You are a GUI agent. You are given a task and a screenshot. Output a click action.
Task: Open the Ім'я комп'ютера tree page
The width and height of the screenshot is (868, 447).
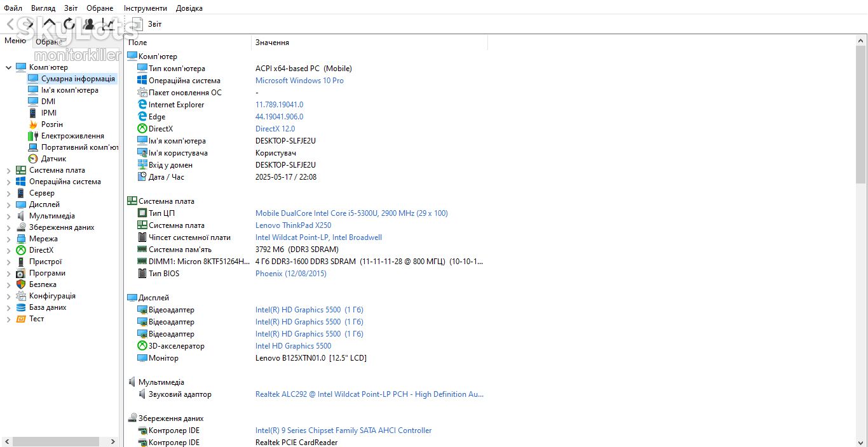click(70, 90)
